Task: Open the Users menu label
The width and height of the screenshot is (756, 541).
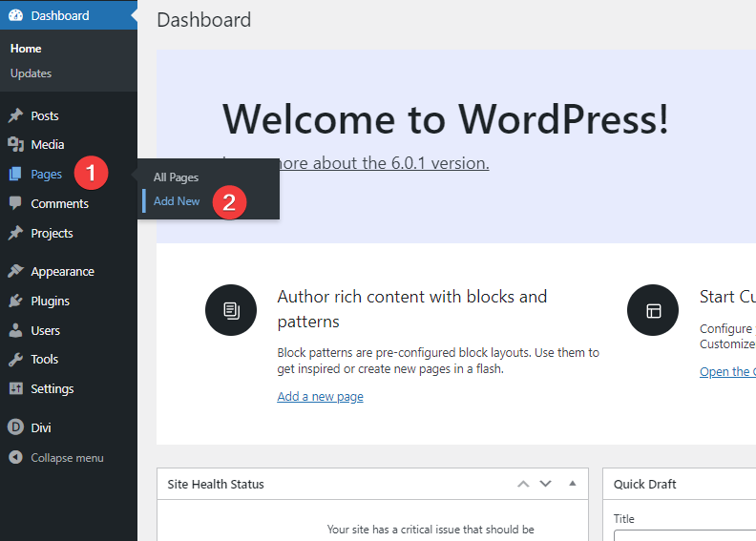Action: (45, 330)
